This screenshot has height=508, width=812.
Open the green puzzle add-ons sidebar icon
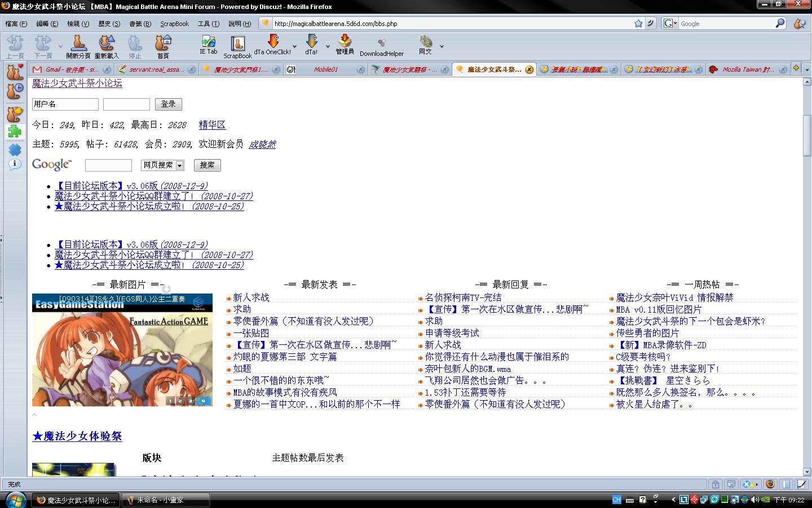pos(15,132)
